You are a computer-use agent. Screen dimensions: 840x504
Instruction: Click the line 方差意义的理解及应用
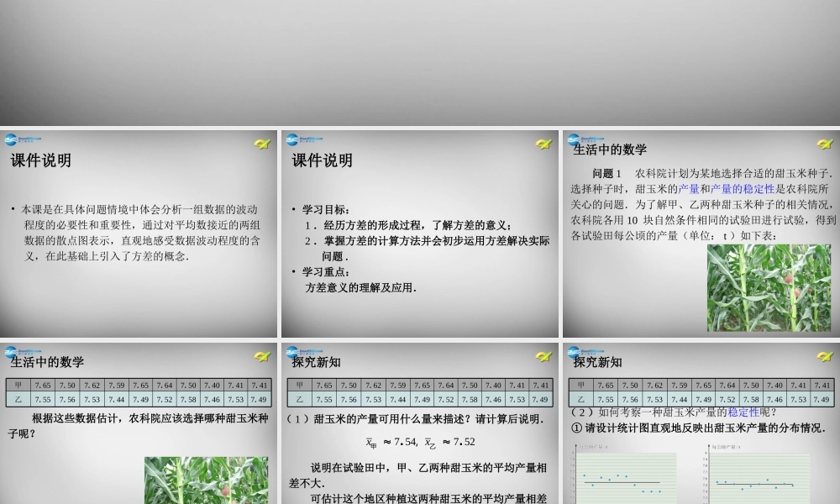click(361, 287)
